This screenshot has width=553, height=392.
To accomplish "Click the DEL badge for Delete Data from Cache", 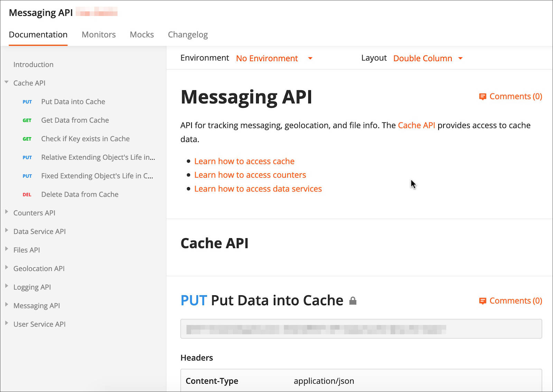I will [27, 195].
